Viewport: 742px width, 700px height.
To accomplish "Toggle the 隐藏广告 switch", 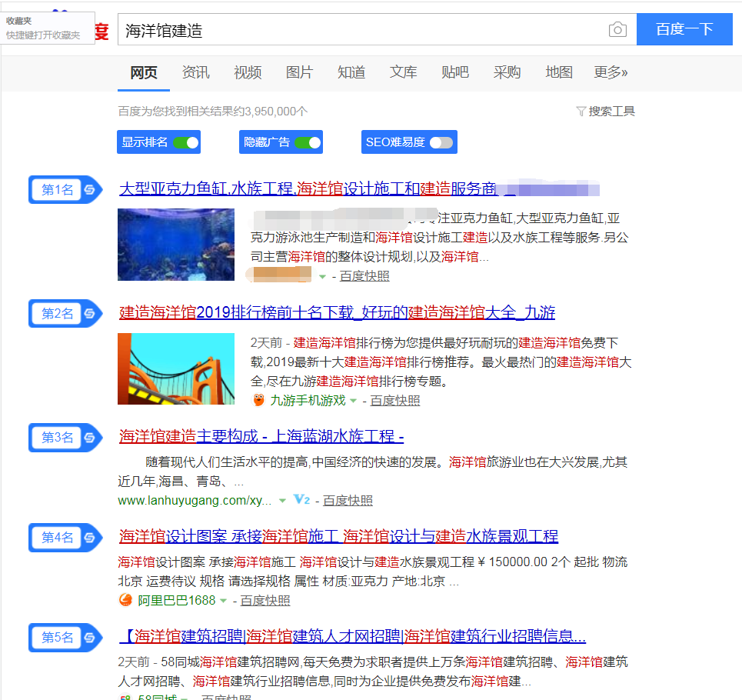I will (308, 142).
